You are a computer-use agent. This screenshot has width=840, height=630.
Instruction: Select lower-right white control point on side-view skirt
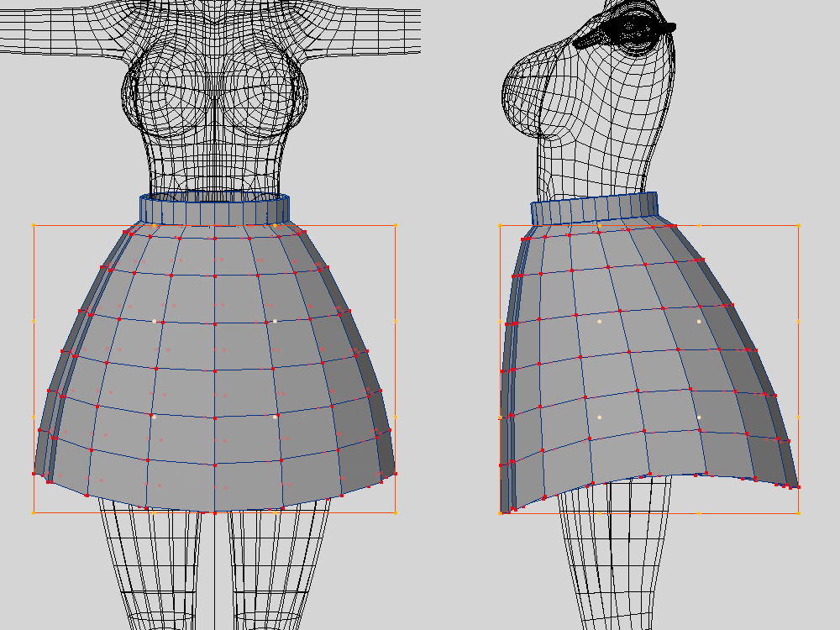click(x=699, y=417)
